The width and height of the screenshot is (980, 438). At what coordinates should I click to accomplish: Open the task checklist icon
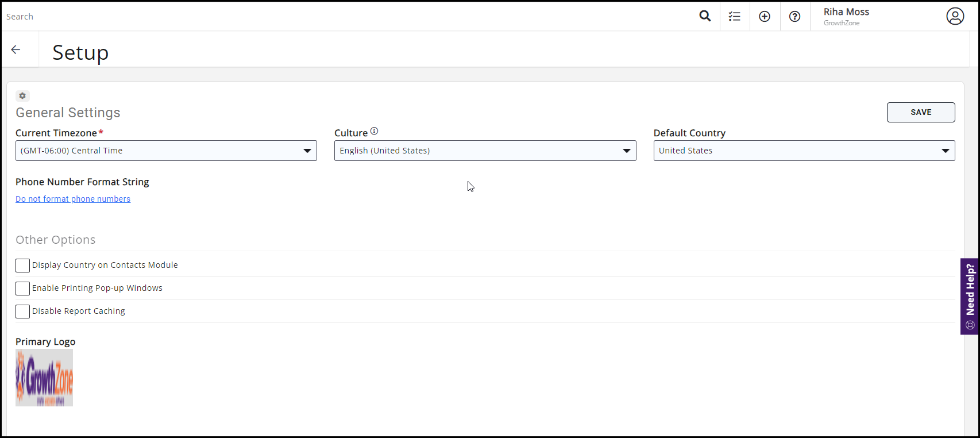735,17
